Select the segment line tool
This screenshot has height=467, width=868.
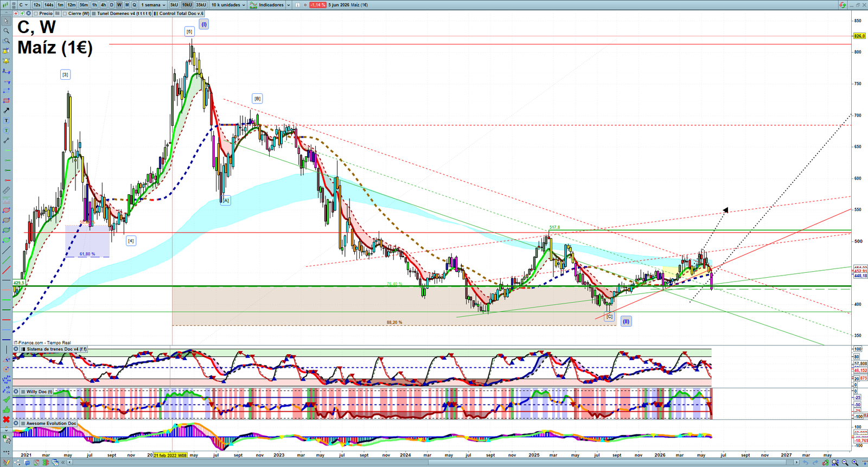6,140
